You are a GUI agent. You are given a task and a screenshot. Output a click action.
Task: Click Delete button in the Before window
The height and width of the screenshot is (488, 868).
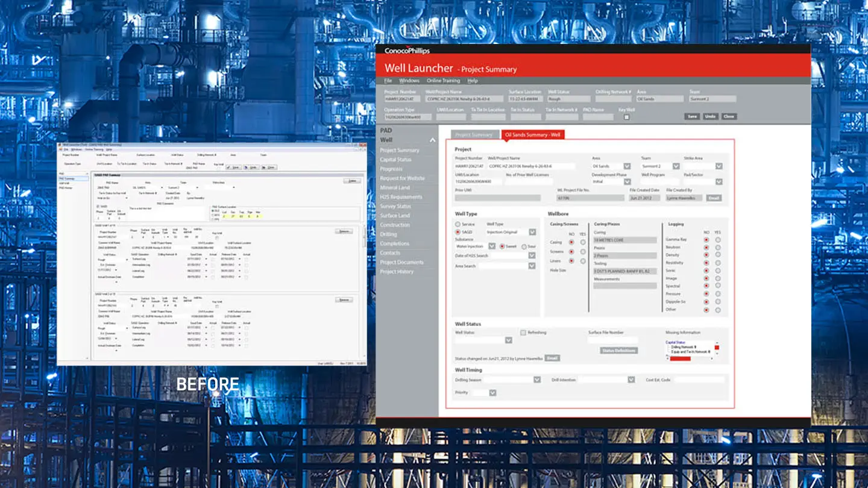tap(351, 181)
